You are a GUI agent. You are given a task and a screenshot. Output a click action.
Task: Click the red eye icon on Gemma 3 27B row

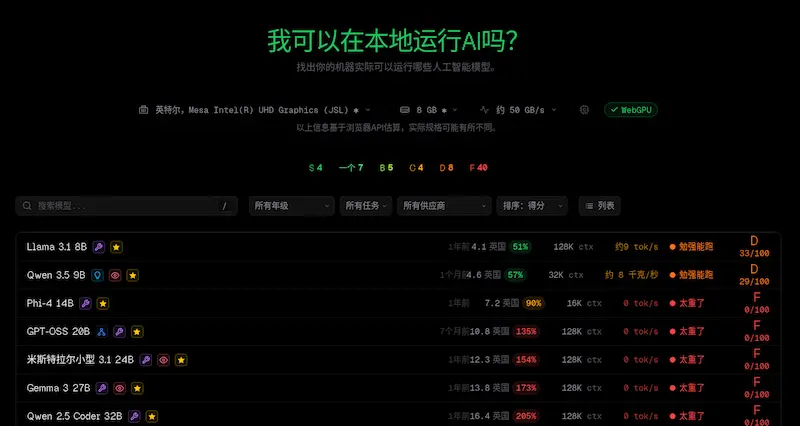pos(118,388)
